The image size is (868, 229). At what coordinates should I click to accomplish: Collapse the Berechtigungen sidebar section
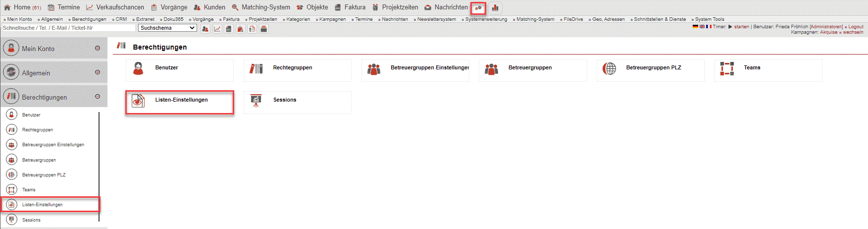coord(98,97)
